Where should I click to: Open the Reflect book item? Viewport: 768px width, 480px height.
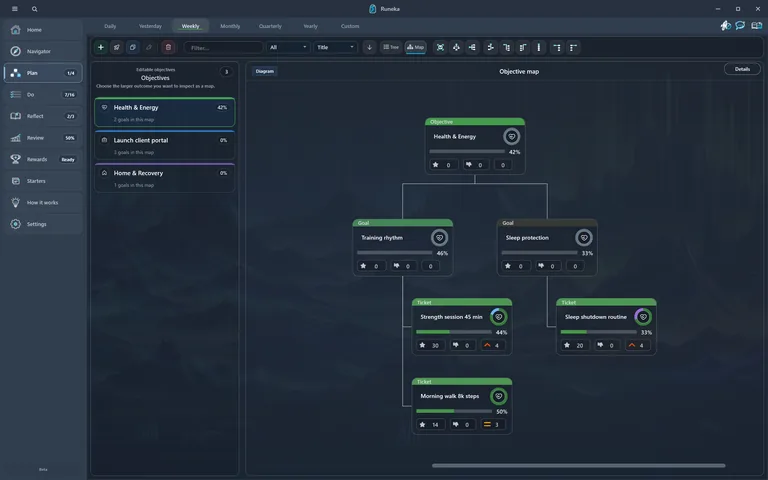43,116
